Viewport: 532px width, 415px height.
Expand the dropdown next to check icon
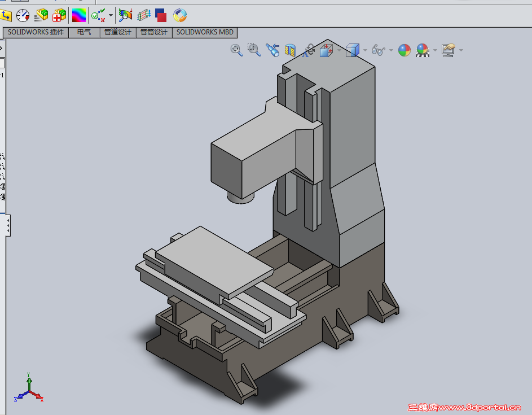(111, 15)
